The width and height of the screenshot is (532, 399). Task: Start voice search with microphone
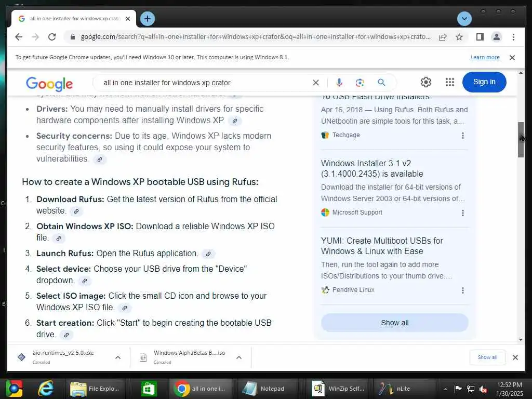coord(339,83)
